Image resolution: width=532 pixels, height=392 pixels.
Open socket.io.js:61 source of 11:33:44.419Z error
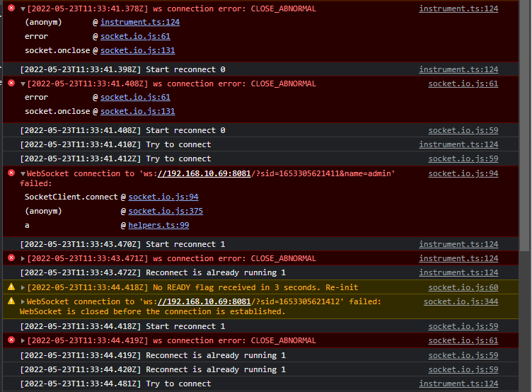(463, 341)
